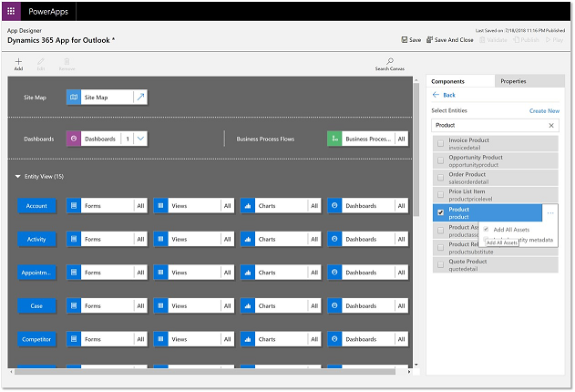
Task: Open the Competitor Views All selector
Action: tap(228, 339)
